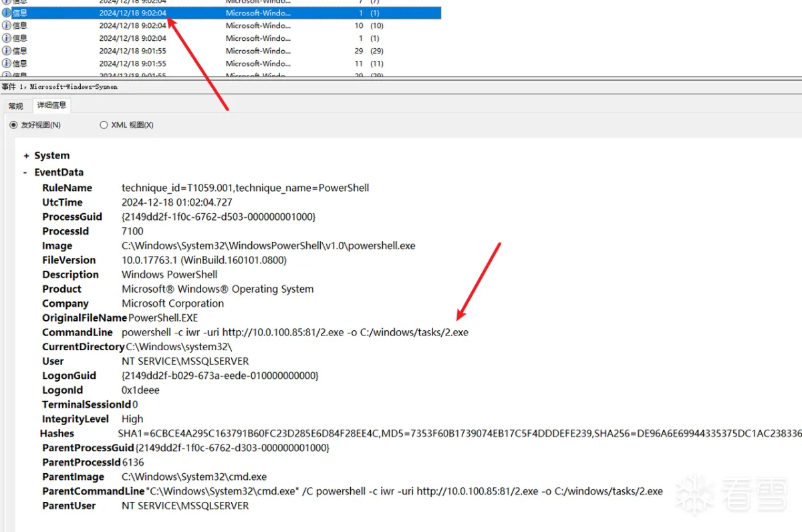This screenshot has height=532, width=802.
Task: Click the Product value Microsoft® Windows® Operating System
Action: tap(217, 289)
